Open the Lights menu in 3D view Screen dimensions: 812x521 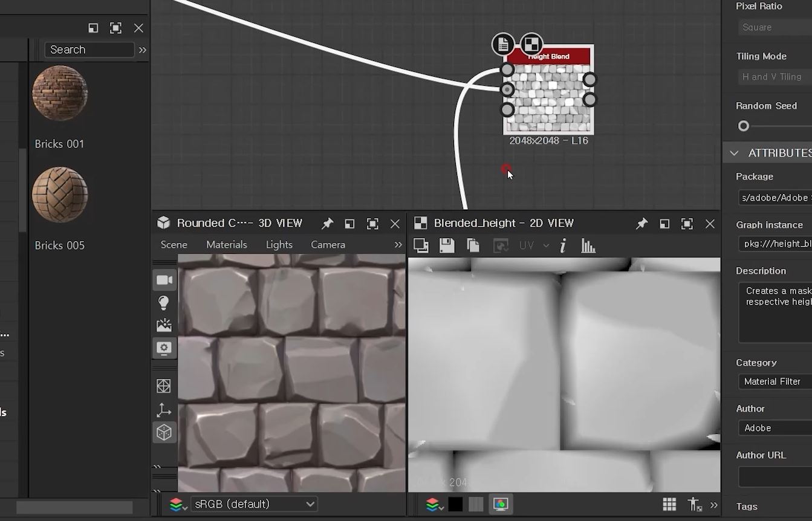tap(279, 245)
